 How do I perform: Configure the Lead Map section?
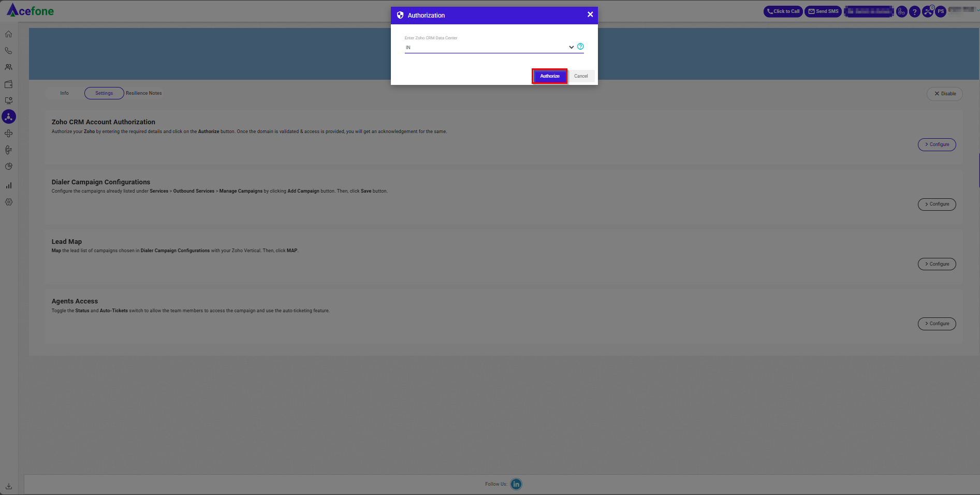tap(937, 264)
